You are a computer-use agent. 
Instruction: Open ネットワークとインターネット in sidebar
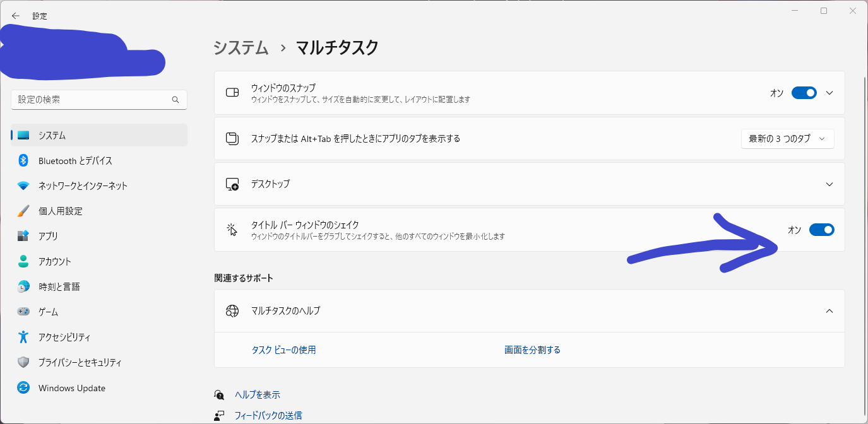(99, 186)
